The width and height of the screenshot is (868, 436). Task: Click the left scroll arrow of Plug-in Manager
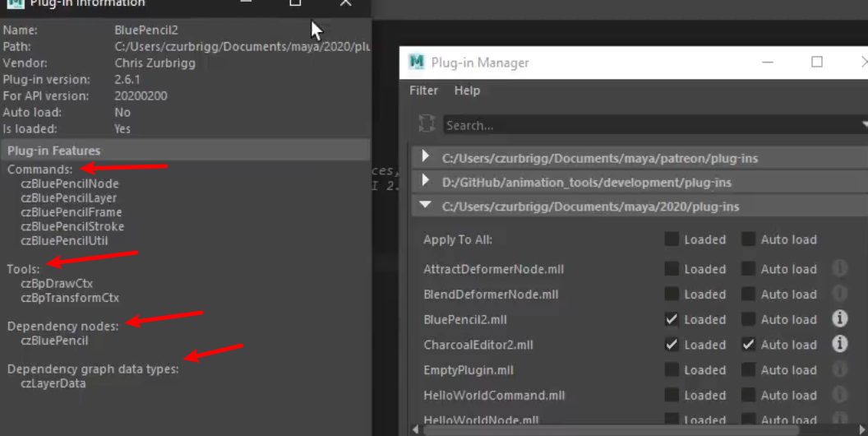click(416, 430)
